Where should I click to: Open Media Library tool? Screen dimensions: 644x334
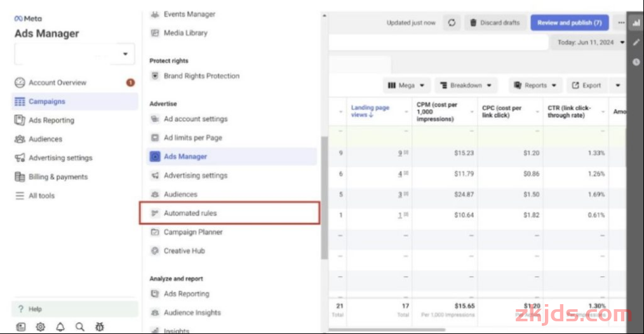(x=185, y=33)
